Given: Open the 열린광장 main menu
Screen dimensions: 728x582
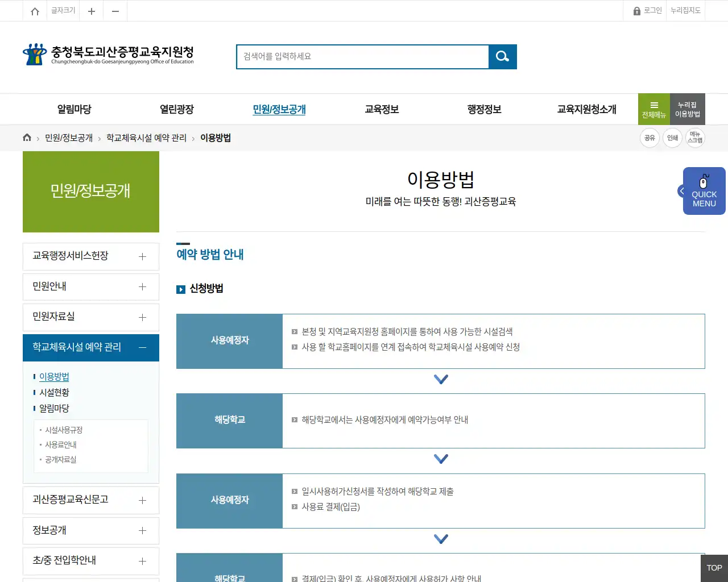Looking at the screenshot, I should [x=177, y=109].
